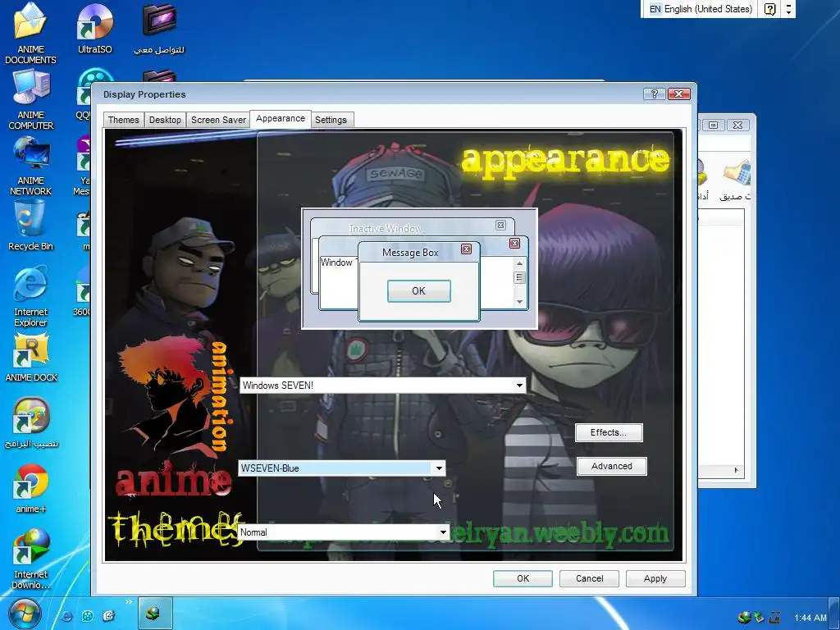Switch to the Desktop tab

click(165, 120)
